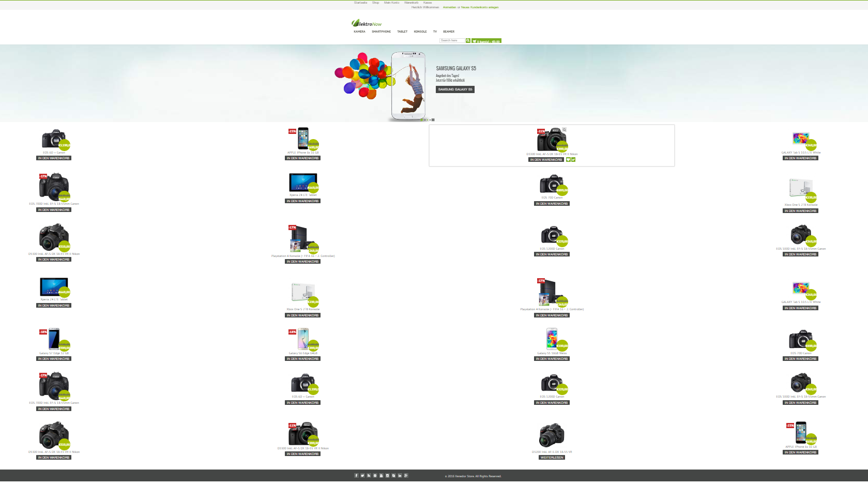Image resolution: width=868 pixels, height=500 pixels.
Task: Open the 'Galaxy S6 Edge 64GB' title link
Action: pos(303,353)
